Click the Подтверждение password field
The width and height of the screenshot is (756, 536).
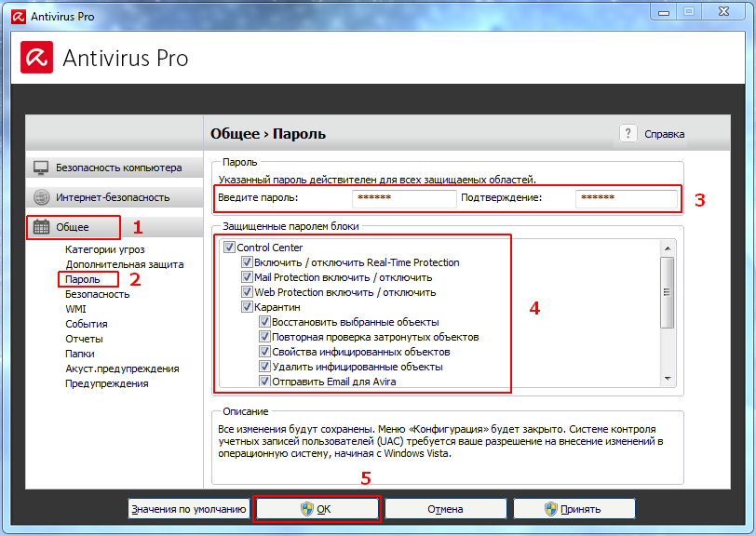[x=627, y=198]
